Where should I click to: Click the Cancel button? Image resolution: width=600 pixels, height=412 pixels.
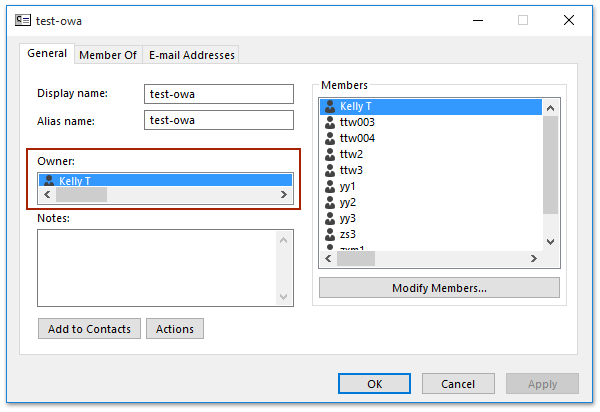click(x=458, y=384)
